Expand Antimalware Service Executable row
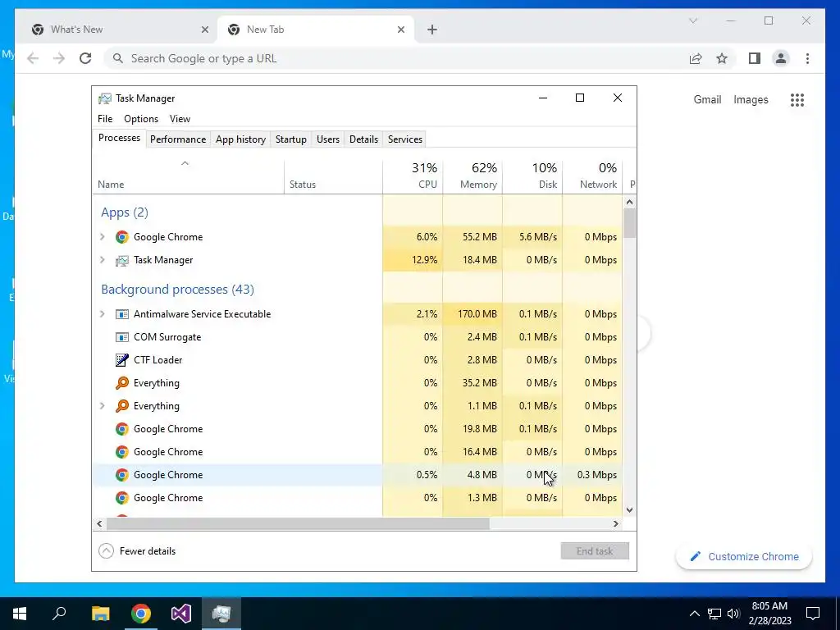Screen dimensions: 840x630 pos(103,314)
